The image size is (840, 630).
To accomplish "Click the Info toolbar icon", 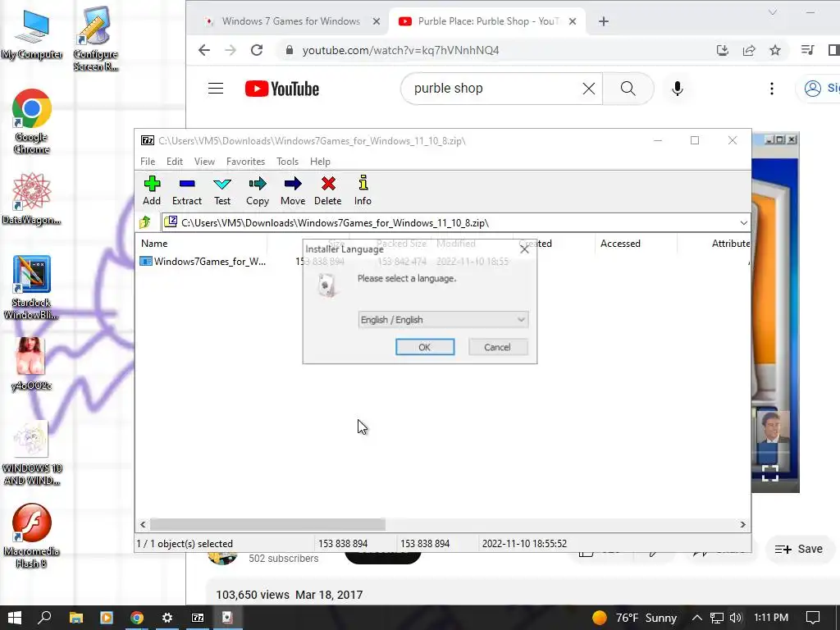I will point(363,190).
